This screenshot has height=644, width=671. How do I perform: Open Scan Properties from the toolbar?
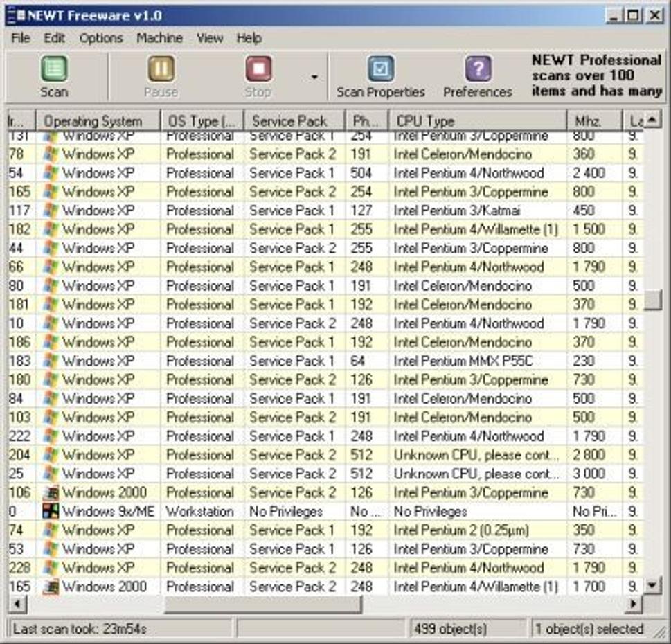click(x=380, y=69)
